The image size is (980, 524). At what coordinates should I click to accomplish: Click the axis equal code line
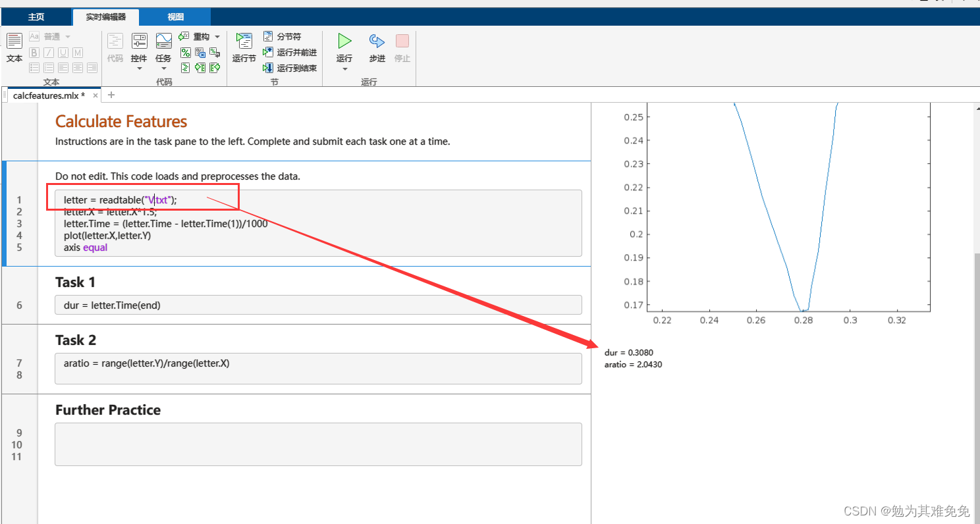[x=86, y=248]
